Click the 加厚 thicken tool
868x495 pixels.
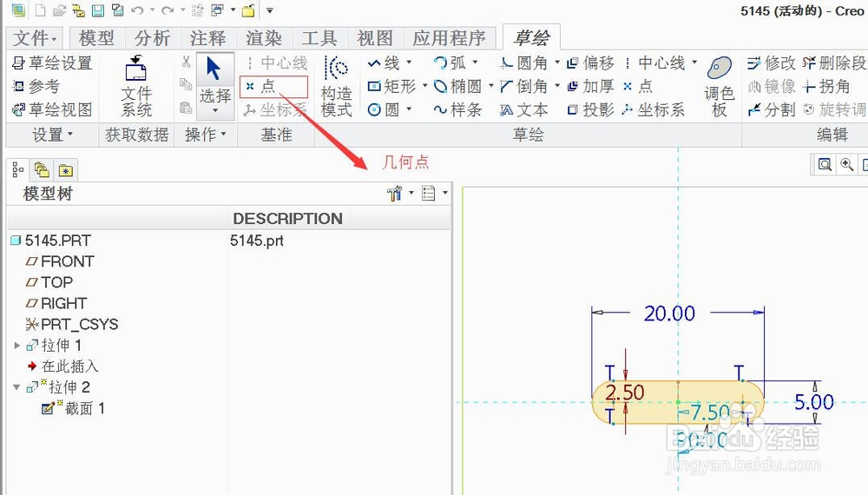590,86
